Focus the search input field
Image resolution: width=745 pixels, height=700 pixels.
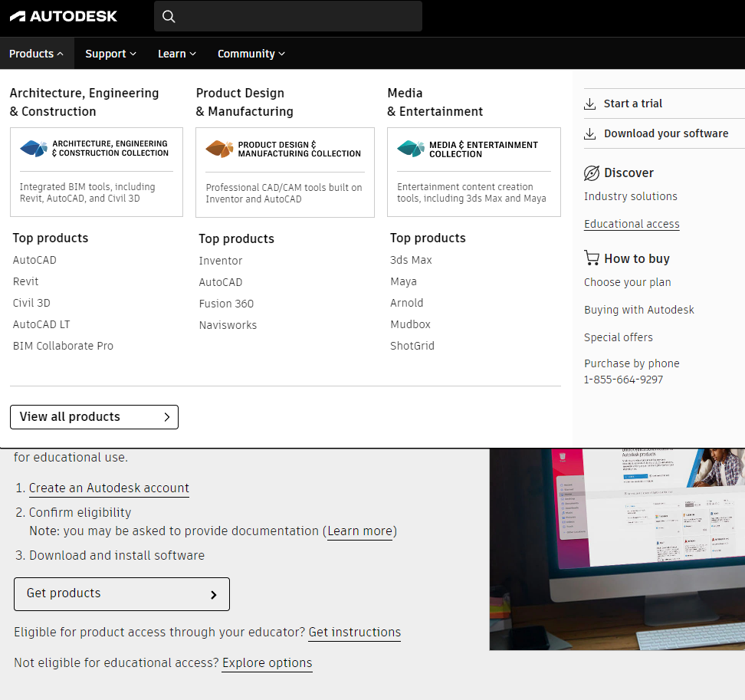(x=288, y=16)
